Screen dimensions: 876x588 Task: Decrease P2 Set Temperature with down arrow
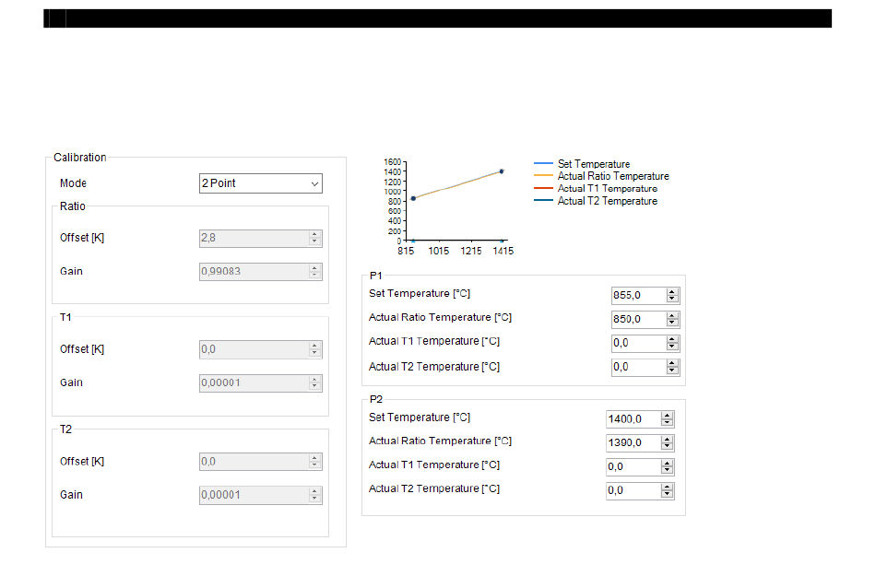click(667, 423)
